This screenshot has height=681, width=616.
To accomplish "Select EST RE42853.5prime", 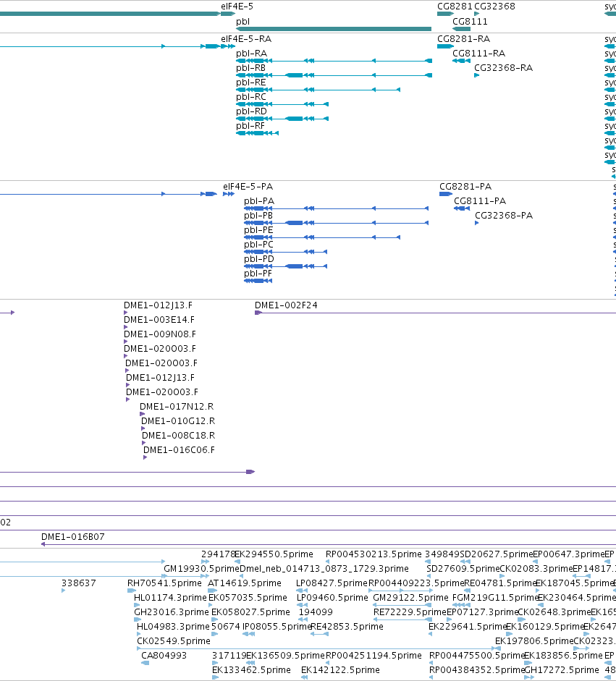I will pyautogui.click(x=347, y=626).
